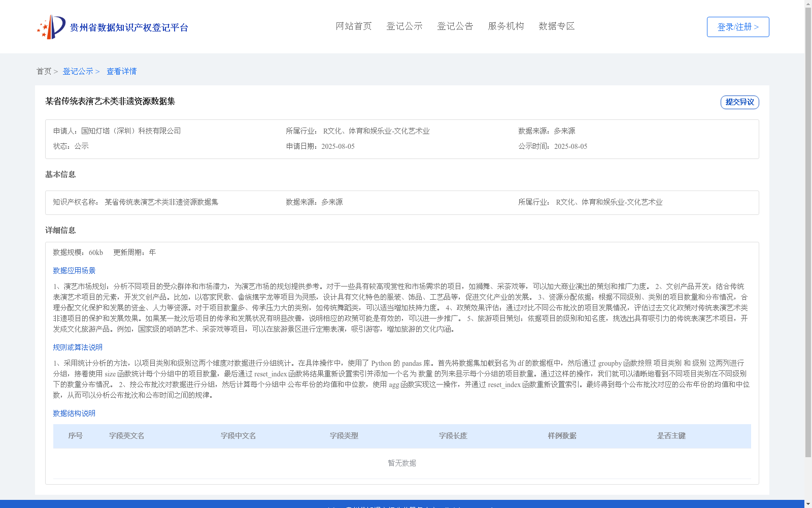Select 服务机构 in the top menu

coord(506,26)
